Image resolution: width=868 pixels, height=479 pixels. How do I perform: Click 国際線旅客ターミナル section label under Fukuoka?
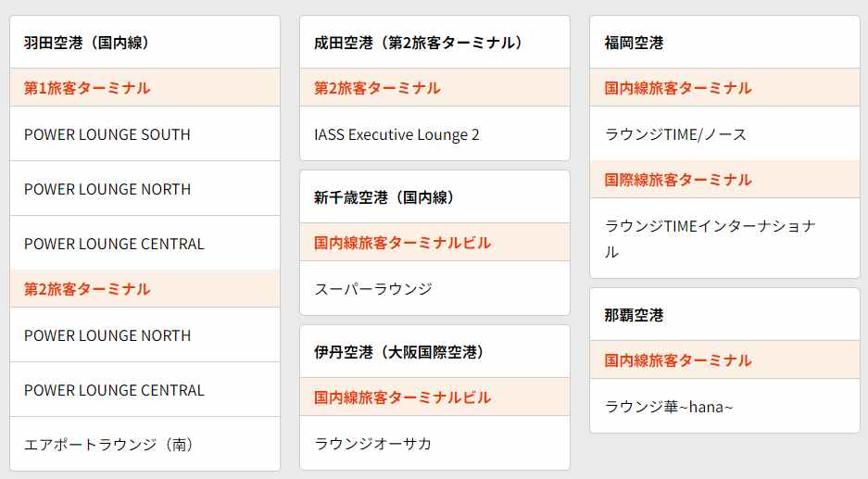pyautogui.click(x=678, y=180)
